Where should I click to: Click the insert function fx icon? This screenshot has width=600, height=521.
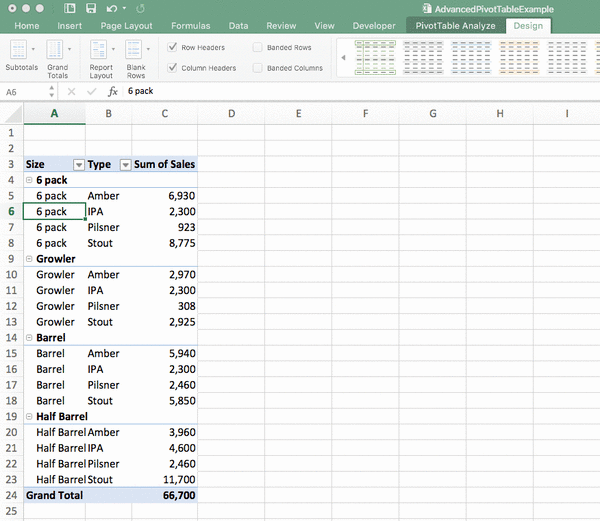point(113,91)
